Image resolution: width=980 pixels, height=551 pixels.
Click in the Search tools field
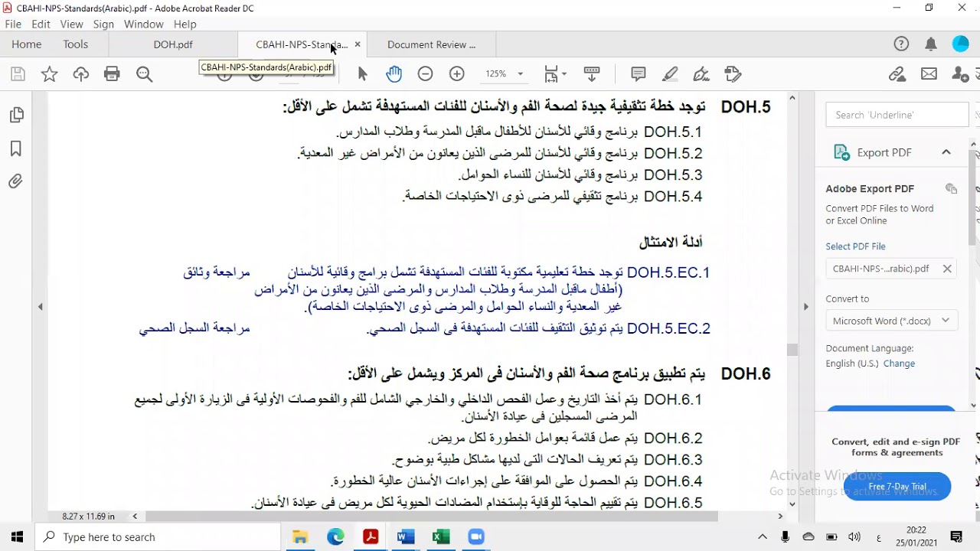(x=897, y=115)
